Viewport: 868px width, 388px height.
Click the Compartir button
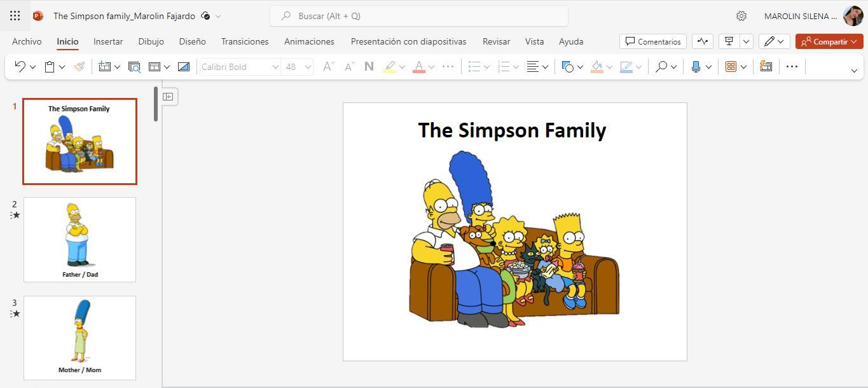coord(829,41)
